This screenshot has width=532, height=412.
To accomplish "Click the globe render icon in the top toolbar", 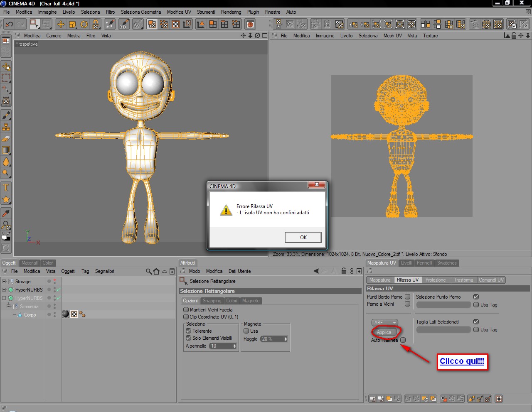I will click(250, 24).
